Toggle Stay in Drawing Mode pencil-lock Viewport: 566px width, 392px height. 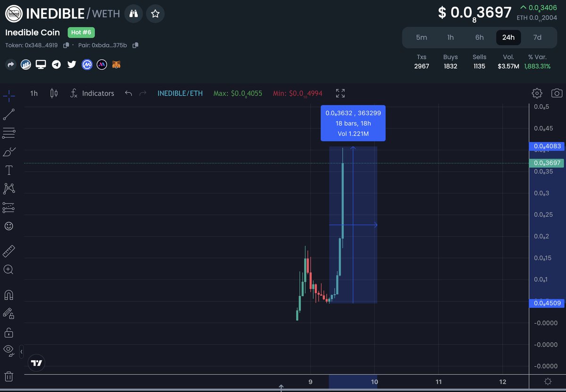pos(8,313)
